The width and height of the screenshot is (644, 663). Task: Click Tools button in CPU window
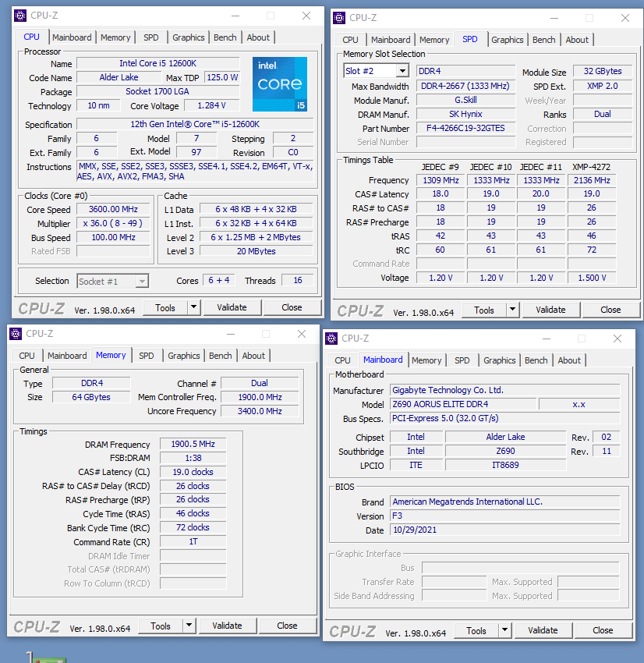pos(165,307)
